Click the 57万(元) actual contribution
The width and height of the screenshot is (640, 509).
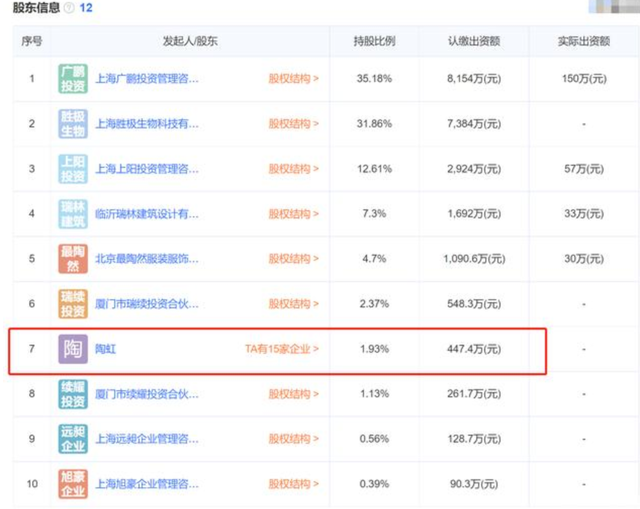tap(584, 169)
